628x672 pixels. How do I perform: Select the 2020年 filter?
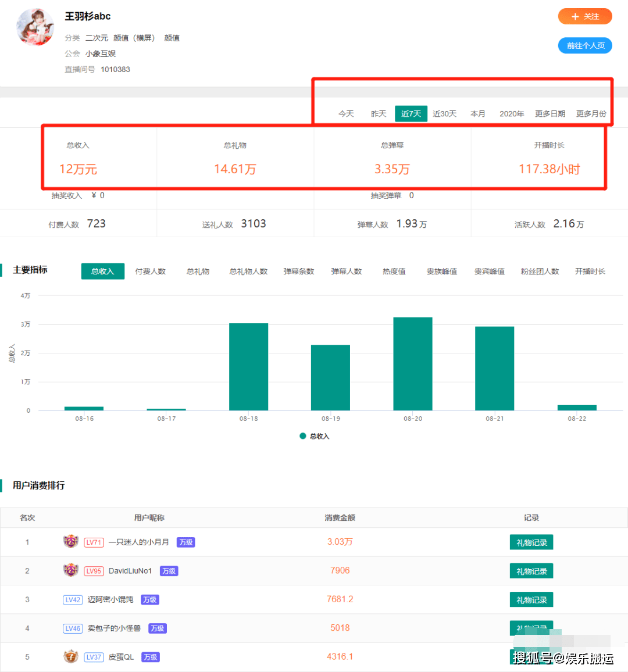[x=511, y=114]
